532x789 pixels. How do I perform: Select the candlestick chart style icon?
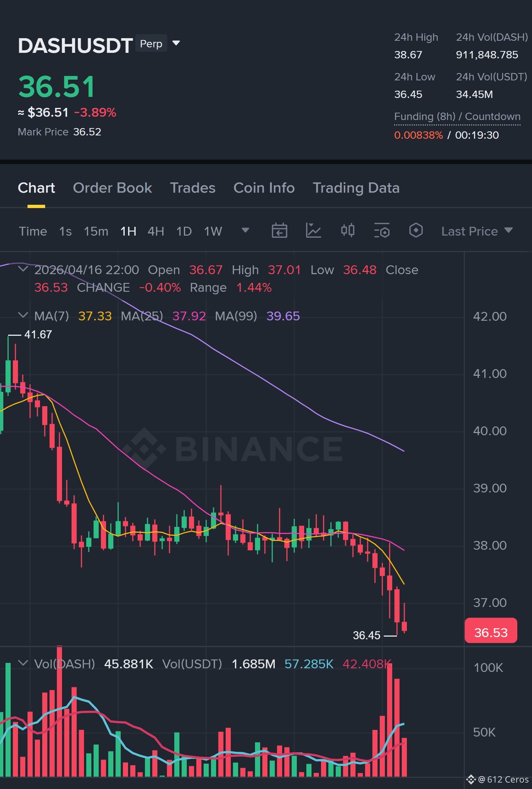347,231
